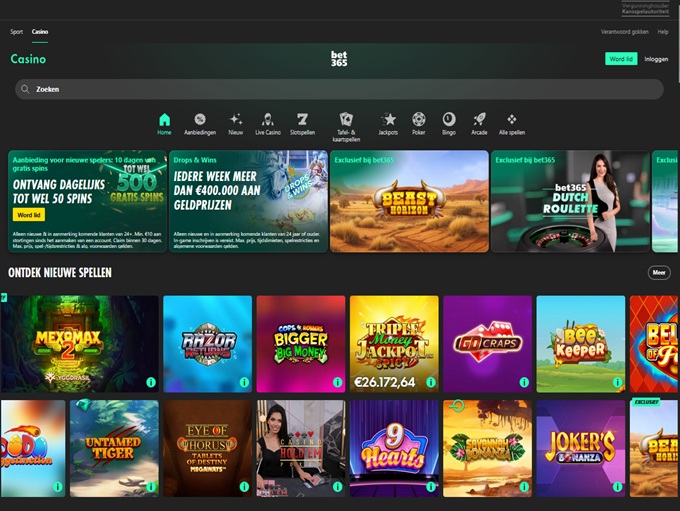The image size is (680, 511).
Task: Launch Go Craps game tile
Action: 487,344
